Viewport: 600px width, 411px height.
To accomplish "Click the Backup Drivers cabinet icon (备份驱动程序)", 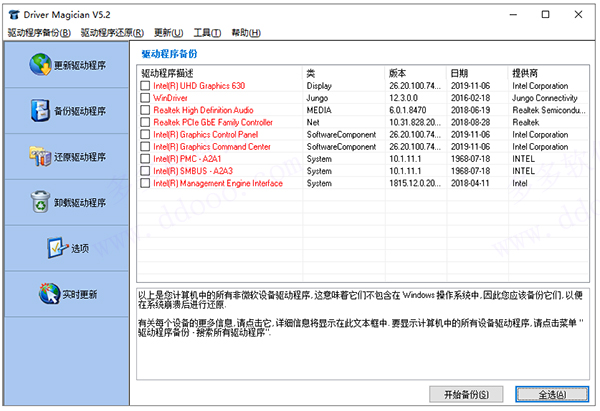I will pos(40,111).
